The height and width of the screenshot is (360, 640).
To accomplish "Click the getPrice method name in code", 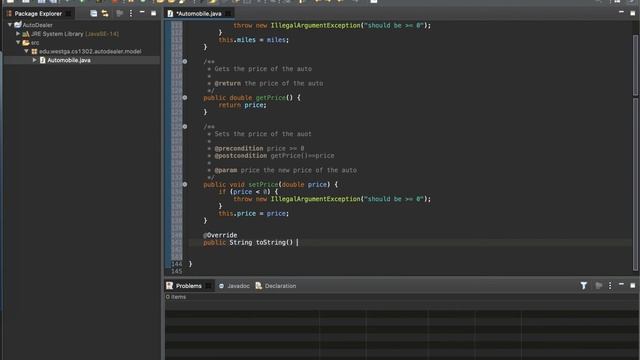I will (271, 98).
